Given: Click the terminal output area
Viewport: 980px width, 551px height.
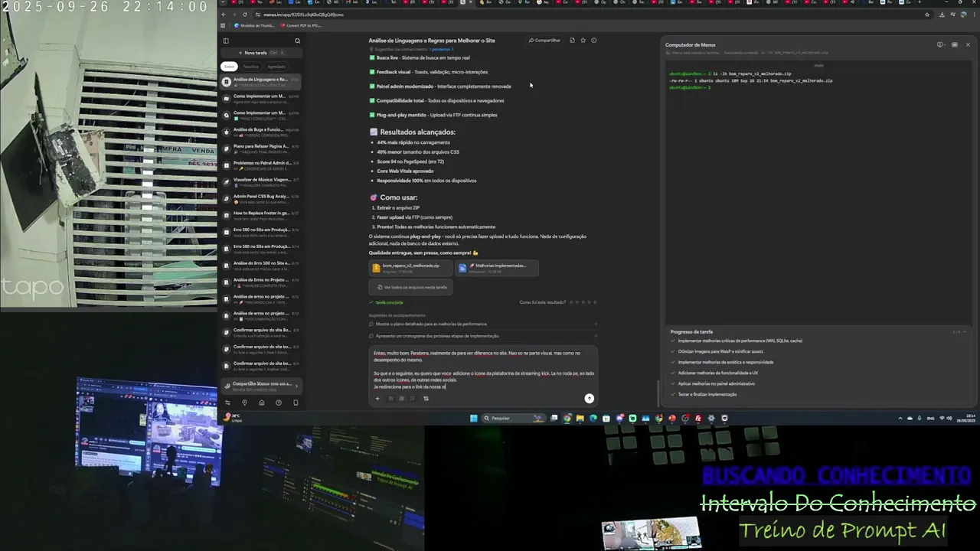Looking at the screenshot, I should [x=818, y=191].
